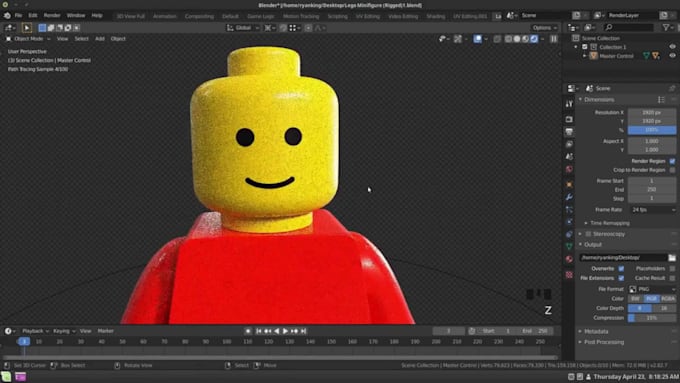Open the Modifiers wrench tab icon

click(569, 197)
